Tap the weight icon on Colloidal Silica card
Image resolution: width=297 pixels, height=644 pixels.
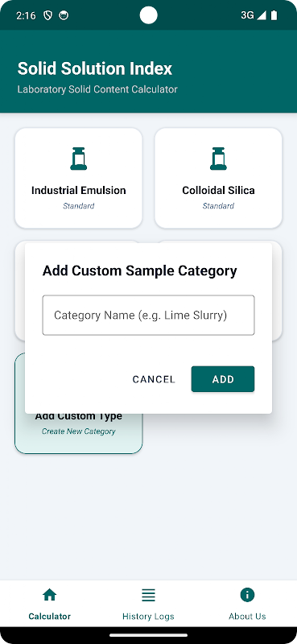tap(218, 159)
